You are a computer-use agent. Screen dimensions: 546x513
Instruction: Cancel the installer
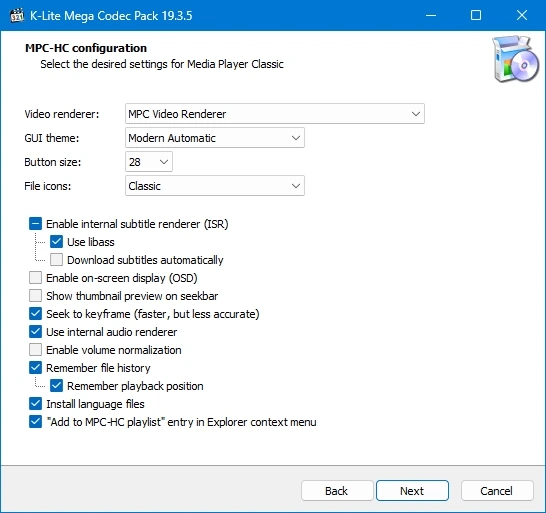click(x=497, y=491)
